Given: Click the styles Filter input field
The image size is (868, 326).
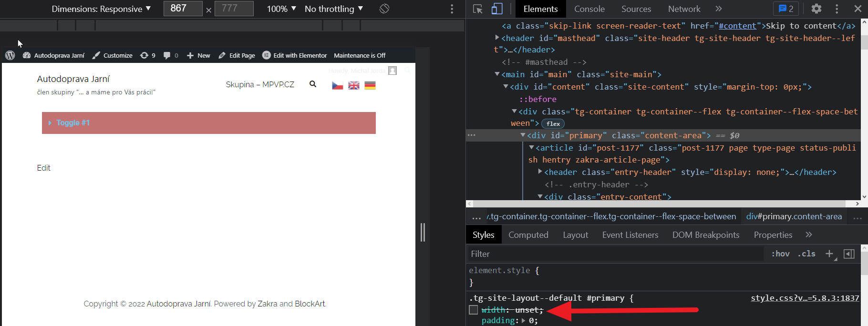Looking at the screenshot, I should (x=615, y=254).
